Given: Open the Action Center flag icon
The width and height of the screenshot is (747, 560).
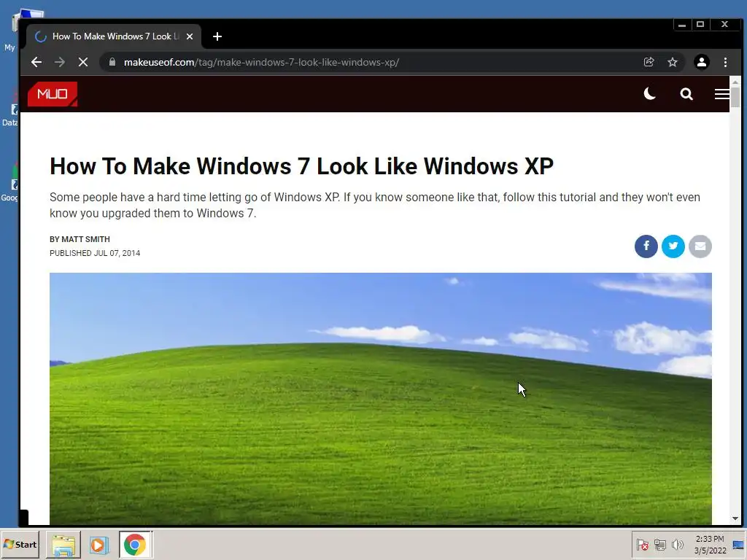Looking at the screenshot, I should click(x=642, y=544).
